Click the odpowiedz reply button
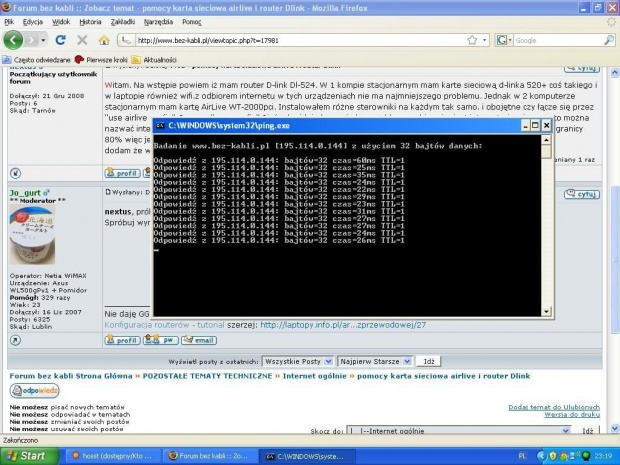This screenshot has height=465, width=620. pyautogui.click(x=34, y=391)
